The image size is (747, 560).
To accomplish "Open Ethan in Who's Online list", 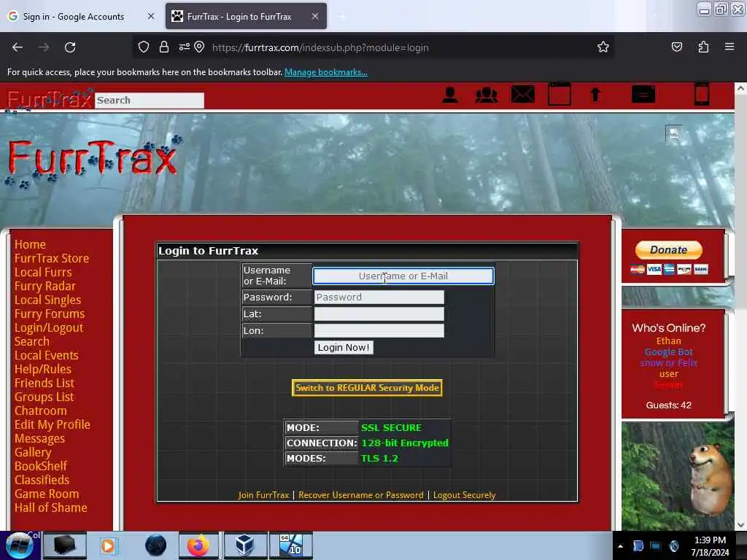I will [668, 341].
